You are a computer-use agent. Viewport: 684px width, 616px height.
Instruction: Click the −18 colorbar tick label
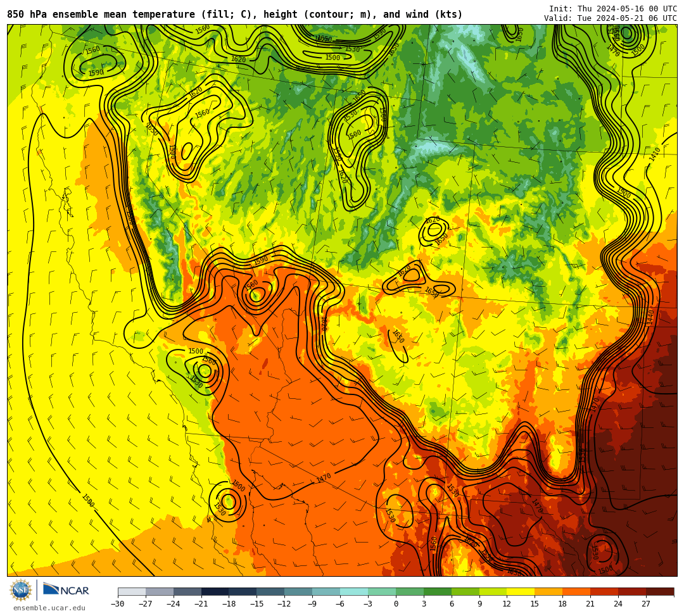tap(229, 604)
